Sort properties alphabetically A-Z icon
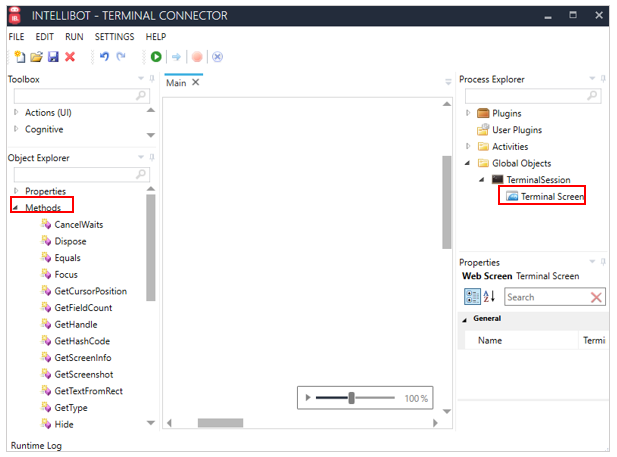 [489, 296]
